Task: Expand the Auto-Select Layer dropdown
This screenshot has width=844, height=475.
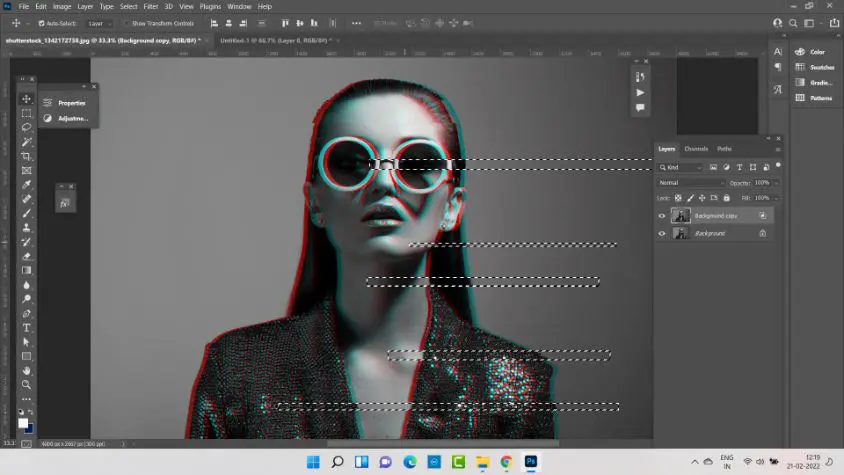Action: pos(100,22)
